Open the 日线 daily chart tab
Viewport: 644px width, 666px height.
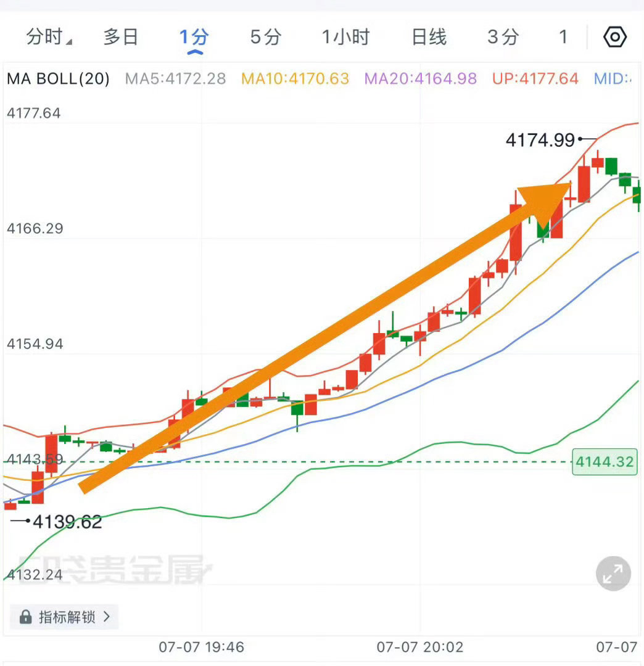pyautogui.click(x=429, y=37)
